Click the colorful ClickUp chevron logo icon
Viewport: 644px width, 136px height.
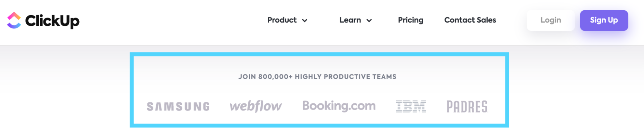pyautogui.click(x=14, y=20)
